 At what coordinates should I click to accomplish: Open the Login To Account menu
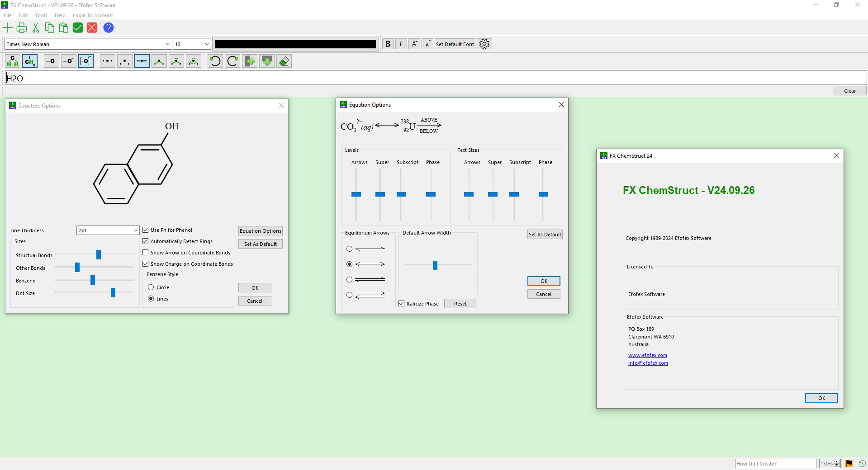pyautogui.click(x=92, y=15)
